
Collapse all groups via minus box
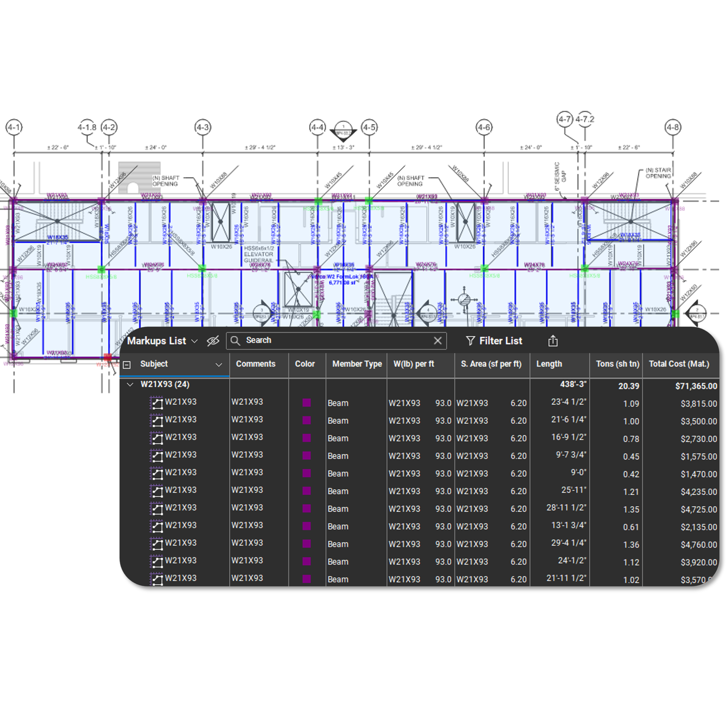tap(127, 364)
